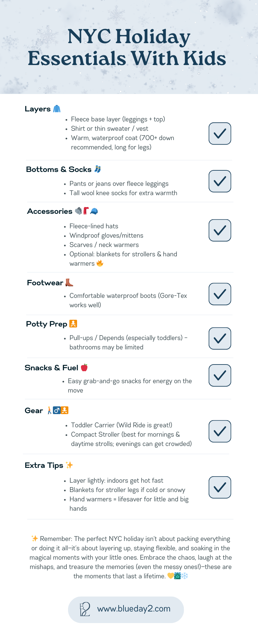Screen dimensions: 258x644
Task: Click the boot icon beside Footwear
Action: (x=69, y=282)
